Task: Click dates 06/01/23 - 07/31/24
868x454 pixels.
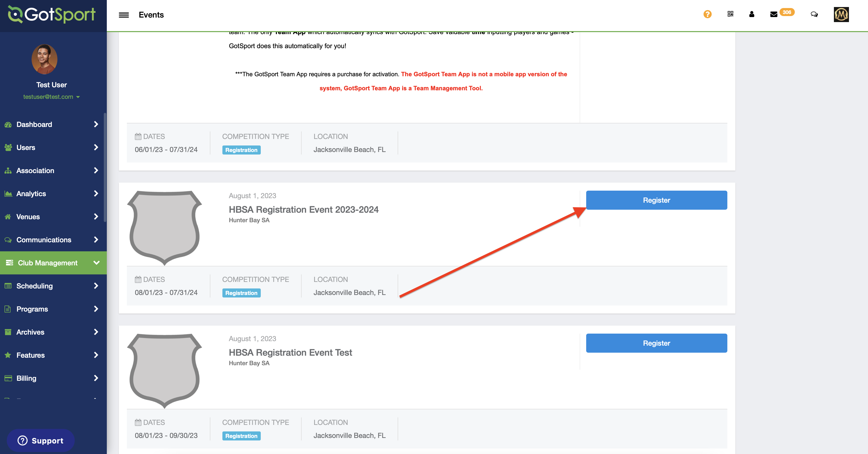Action: click(x=166, y=150)
